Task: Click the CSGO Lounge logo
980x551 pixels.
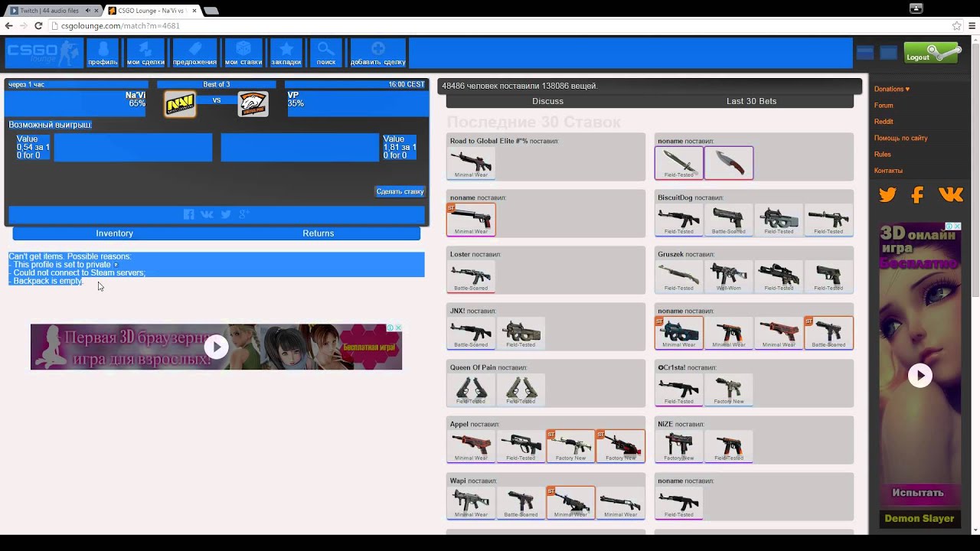Action: pos(44,54)
